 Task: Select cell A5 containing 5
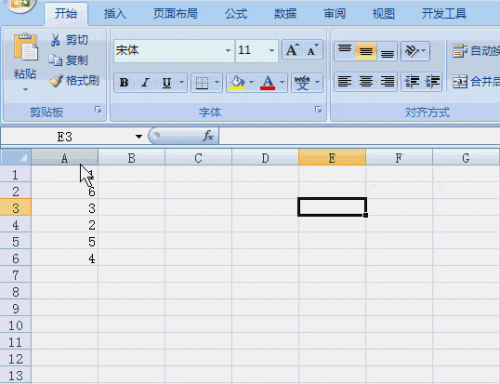coord(65,241)
